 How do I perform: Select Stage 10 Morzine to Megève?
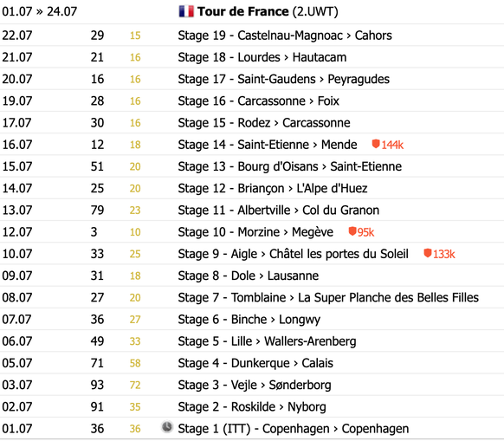[x=255, y=232]
